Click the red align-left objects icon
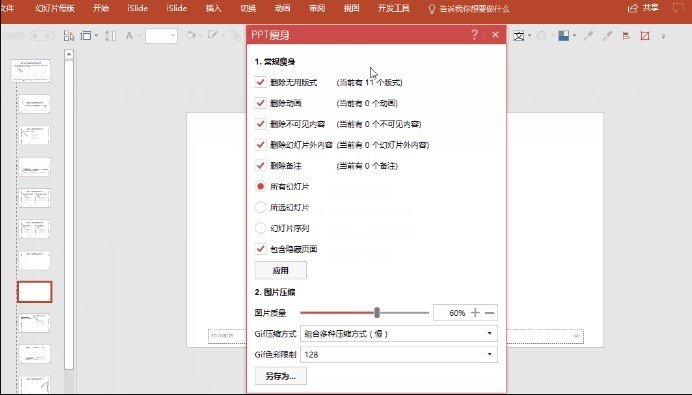Viewport: 692px width, 395px height. pyautogui.click(x=626, y=36)
